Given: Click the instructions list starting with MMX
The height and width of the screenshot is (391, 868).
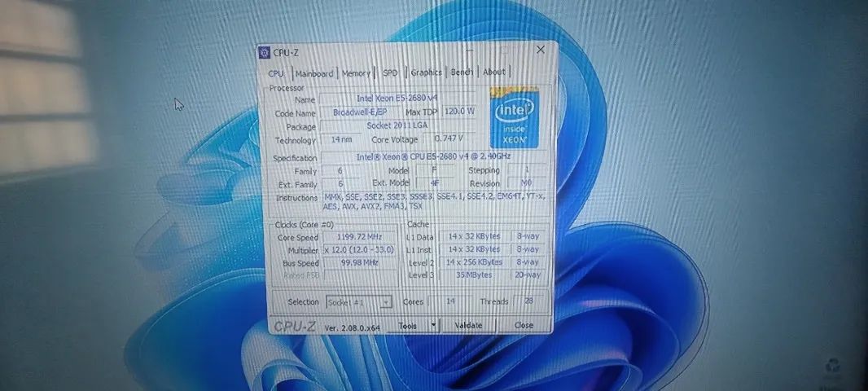Looking at the screenshot, I should [435, 201].
